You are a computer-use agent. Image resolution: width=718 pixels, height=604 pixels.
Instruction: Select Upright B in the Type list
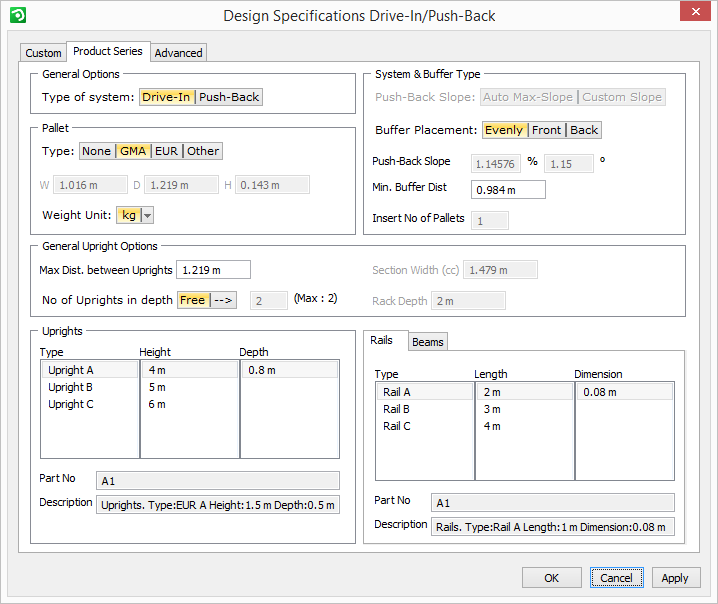point(71,387)
